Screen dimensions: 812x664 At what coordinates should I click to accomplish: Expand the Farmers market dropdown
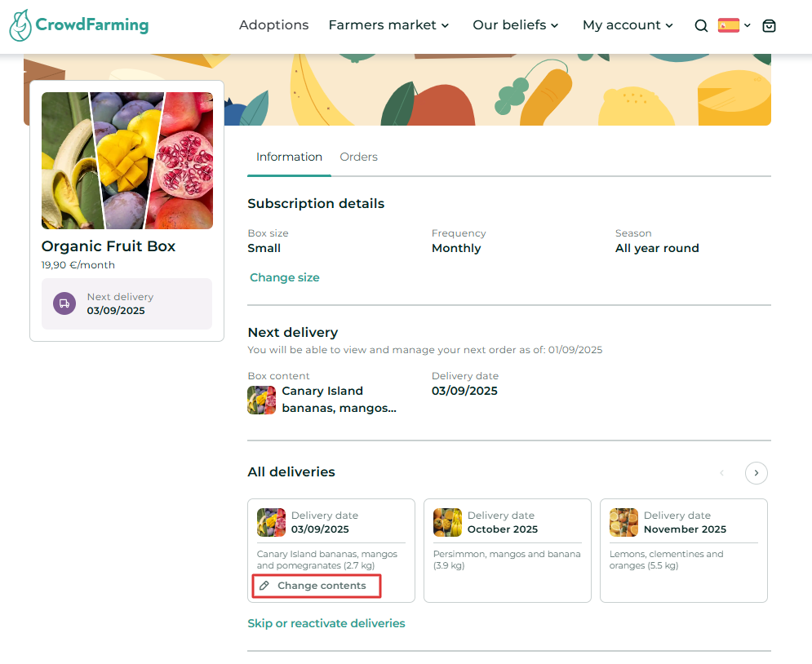(388, 24)
